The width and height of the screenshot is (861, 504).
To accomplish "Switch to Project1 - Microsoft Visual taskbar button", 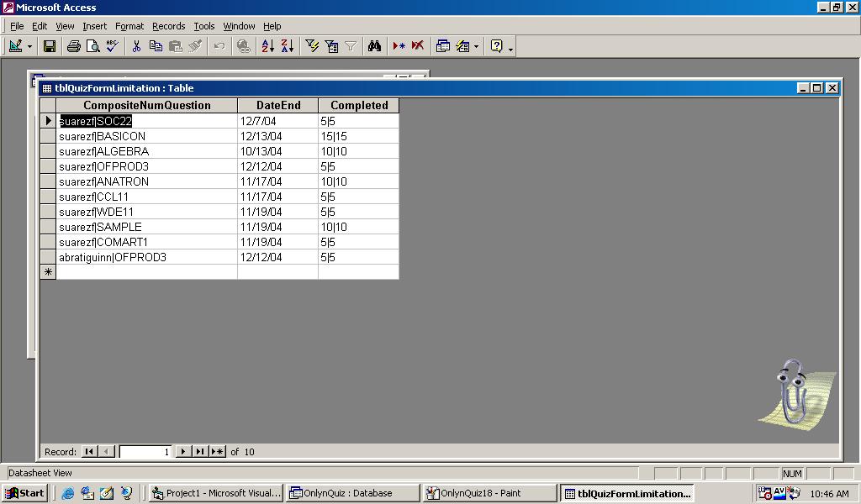I will 216,493.
